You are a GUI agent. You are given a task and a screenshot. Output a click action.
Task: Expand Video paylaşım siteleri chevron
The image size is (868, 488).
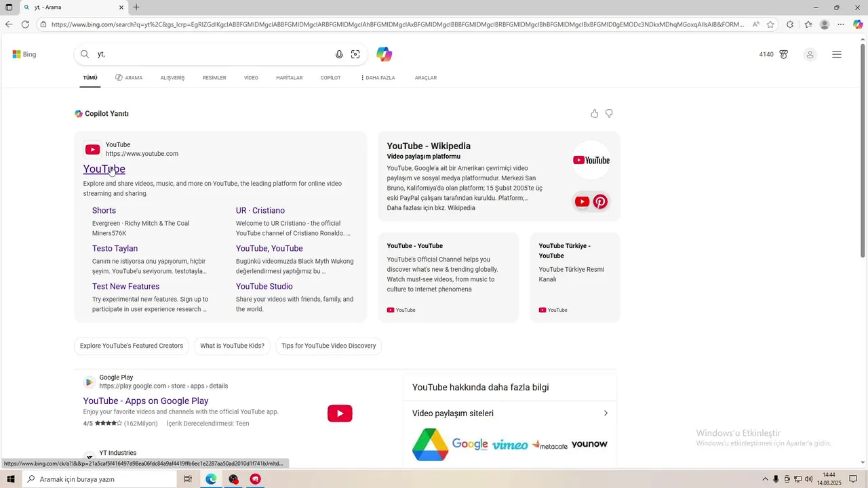click(606, 413)
